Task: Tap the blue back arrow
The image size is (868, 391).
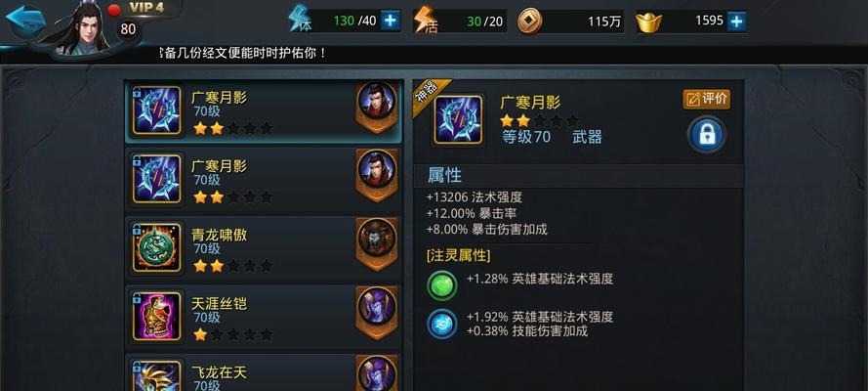Action: coord(25,21)
